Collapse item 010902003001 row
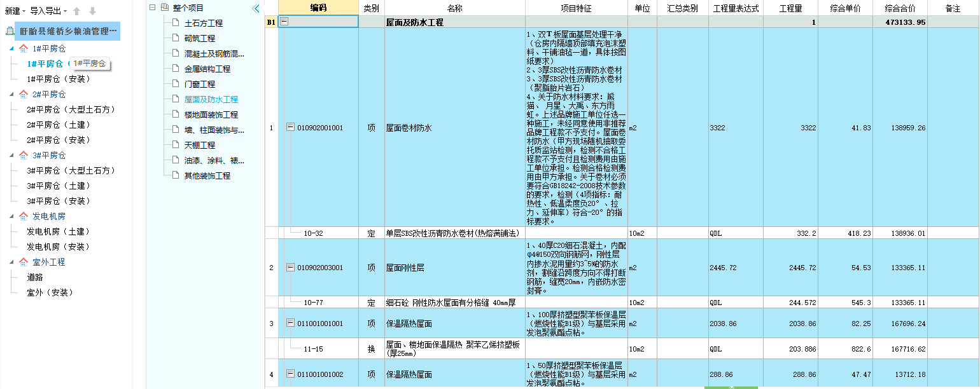This screenshot has width=980, height=389. [x=291, y=268]
